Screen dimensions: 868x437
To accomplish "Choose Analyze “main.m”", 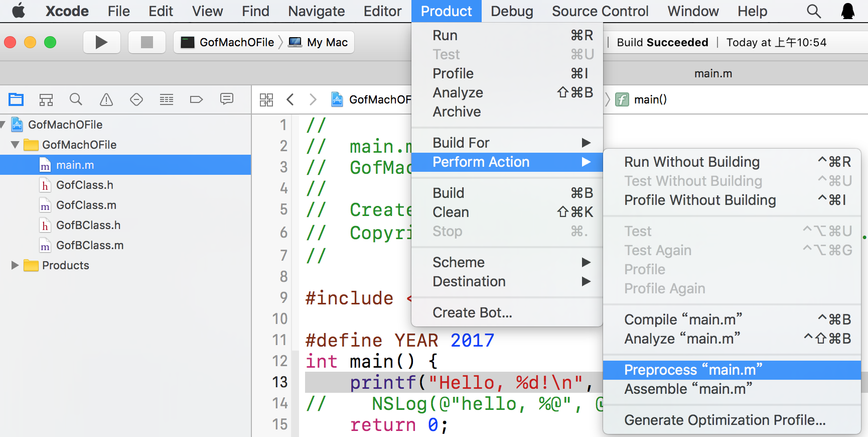I will click(x=732, y=339).
